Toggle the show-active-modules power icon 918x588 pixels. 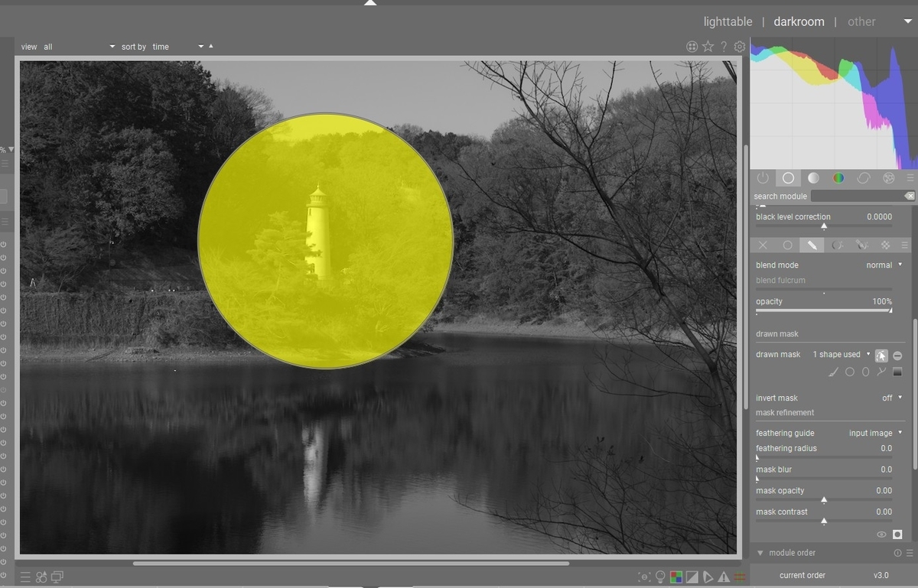point(763,177)
